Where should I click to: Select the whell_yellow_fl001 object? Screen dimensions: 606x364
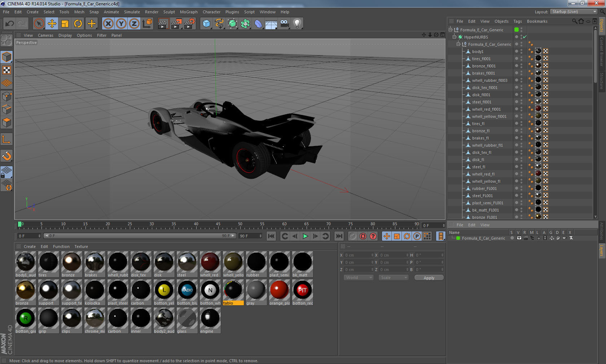coord(489,116)
